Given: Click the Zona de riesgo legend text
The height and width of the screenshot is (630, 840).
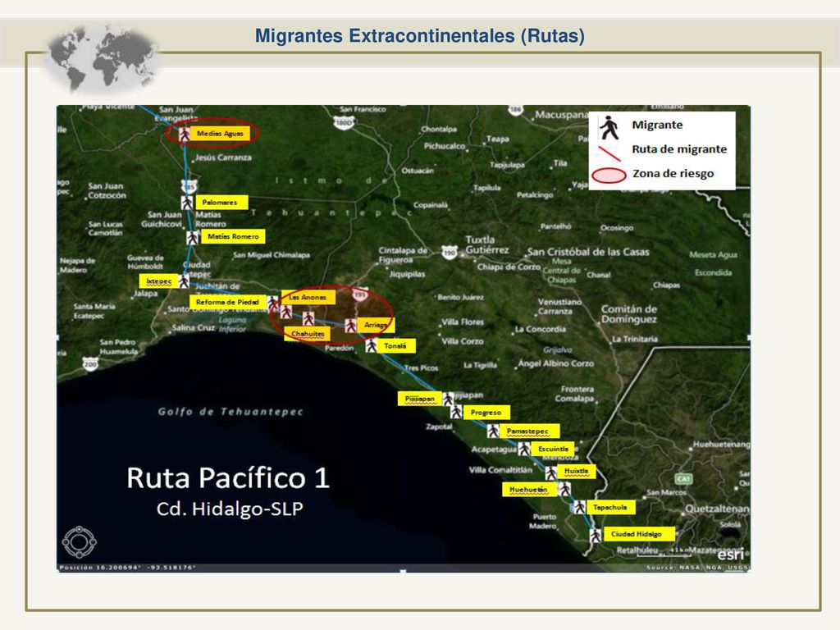Looking at the screenshot, I should click(673, 174).
